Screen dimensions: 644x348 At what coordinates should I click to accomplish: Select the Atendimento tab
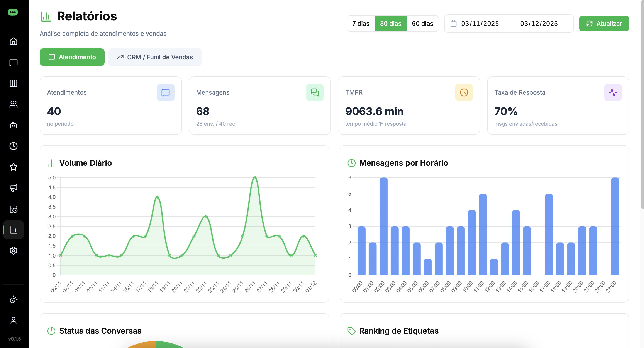pyautogui.click(x=72, y=57)
